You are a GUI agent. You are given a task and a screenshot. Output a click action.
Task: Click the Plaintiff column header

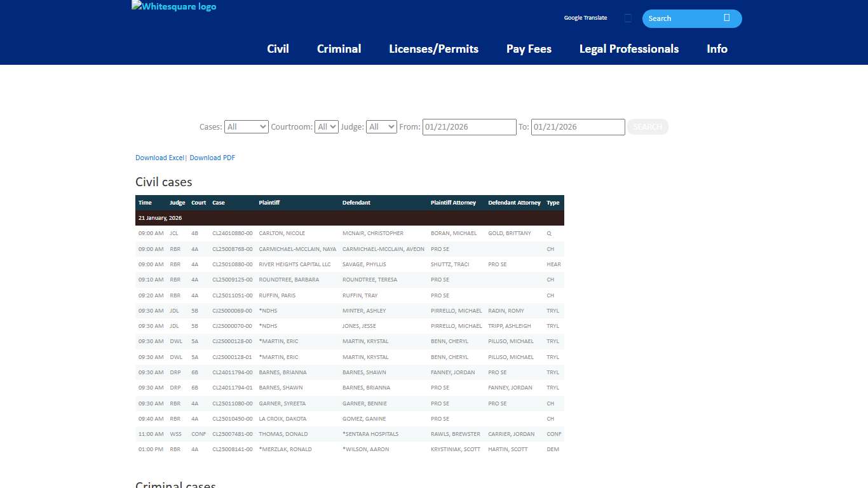(x=269, y=203)
